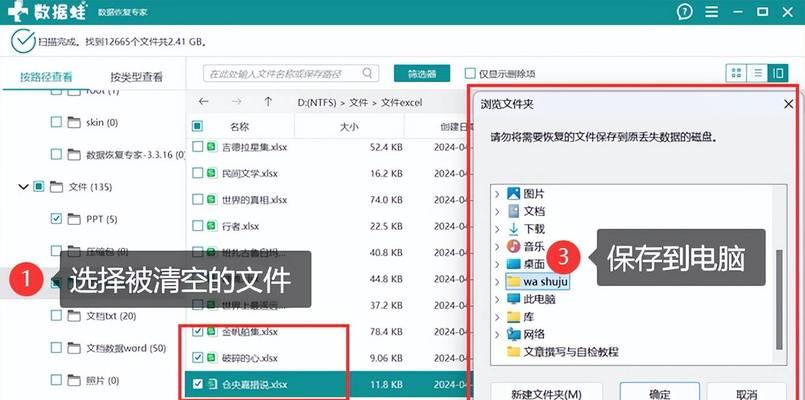Check the 文档数据word (50) folder checkbox
Screen dimensions: 805x400
click(56, 348)
